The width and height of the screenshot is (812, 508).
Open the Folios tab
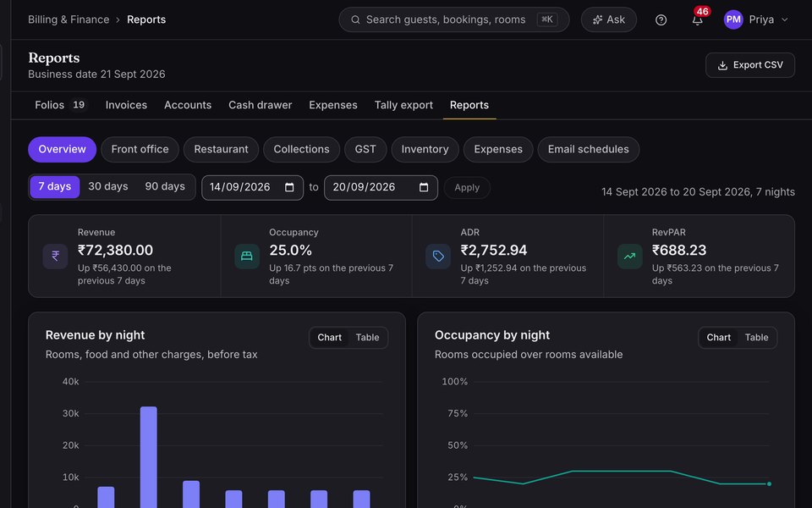pyautogui.click(x=60, y=105)
